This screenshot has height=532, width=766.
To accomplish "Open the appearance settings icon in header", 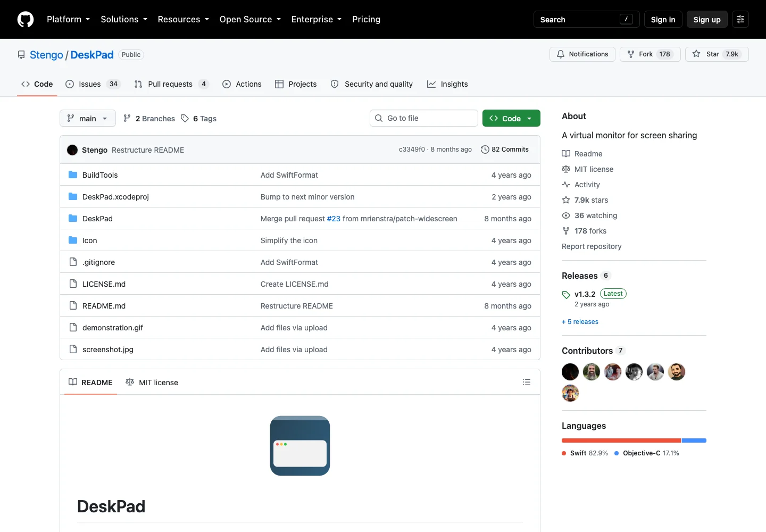I will coord(740,19).
